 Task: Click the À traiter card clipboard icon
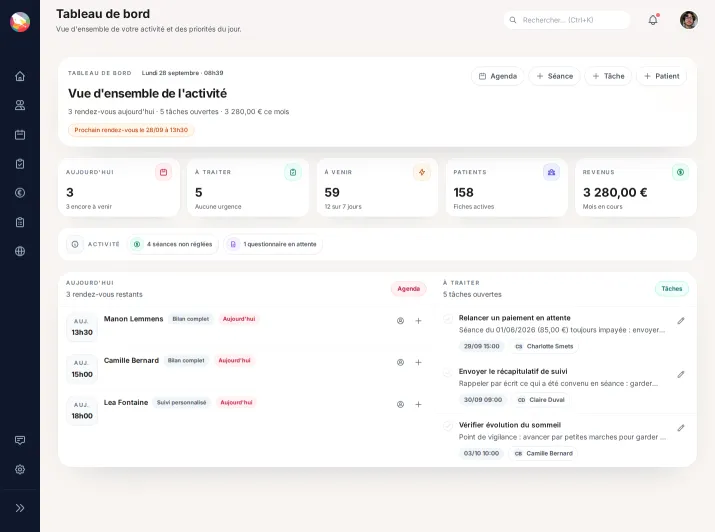293,172
